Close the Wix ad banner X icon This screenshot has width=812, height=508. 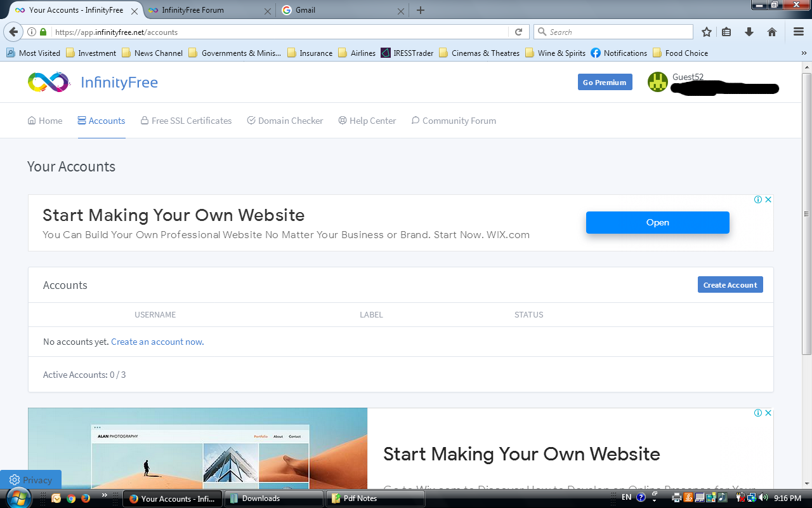(768, 199)
